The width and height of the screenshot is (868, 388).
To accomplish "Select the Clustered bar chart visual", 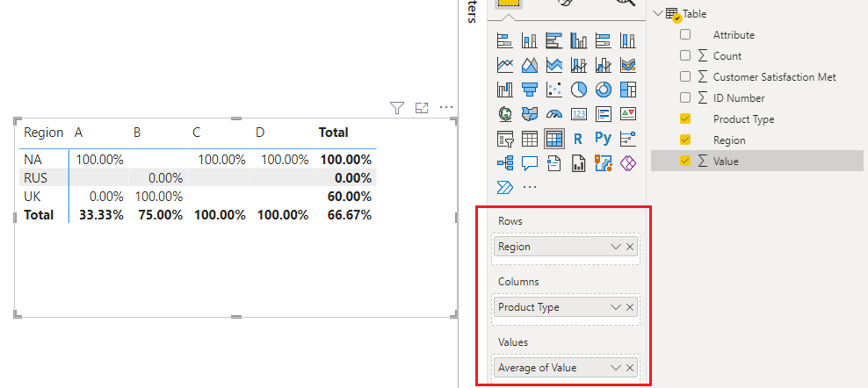I will pyautogui.click(x=554, y=40).
